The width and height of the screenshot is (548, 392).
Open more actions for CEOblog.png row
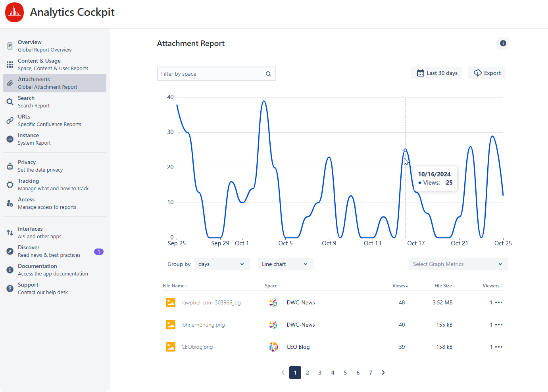coord(499,347)
